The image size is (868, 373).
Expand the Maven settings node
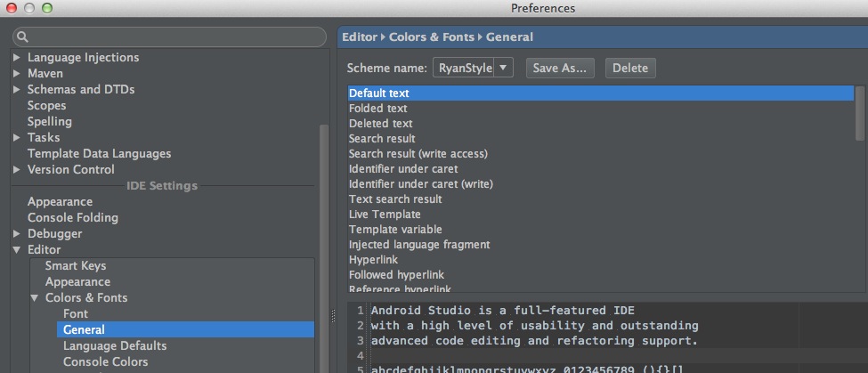pos(17,74)
